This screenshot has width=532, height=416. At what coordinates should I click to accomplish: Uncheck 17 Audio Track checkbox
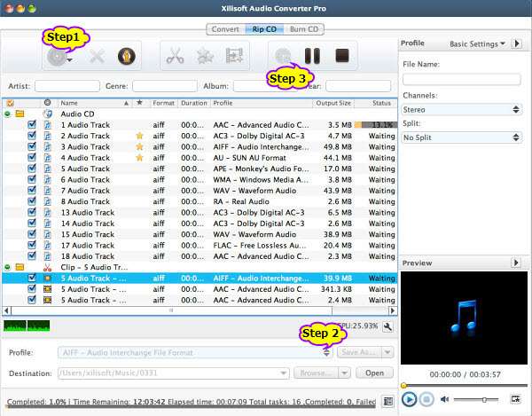[32, 245]
